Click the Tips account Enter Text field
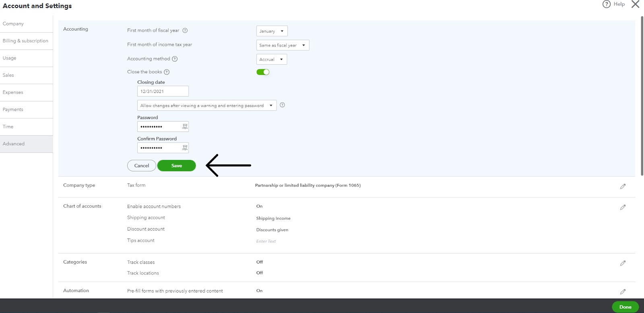This screenshot has height=313, width=644. click(266, 241)
